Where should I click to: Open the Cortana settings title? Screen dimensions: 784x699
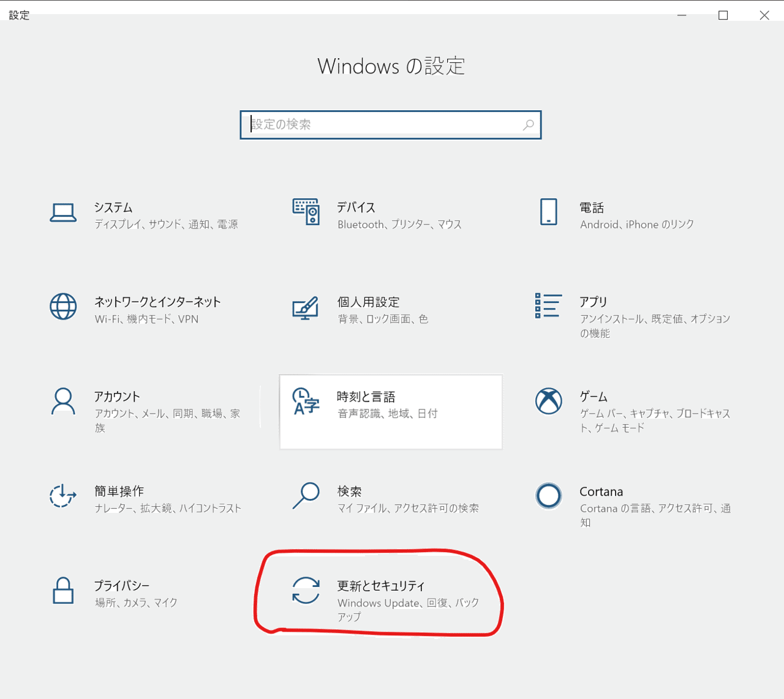pos(601,492)
